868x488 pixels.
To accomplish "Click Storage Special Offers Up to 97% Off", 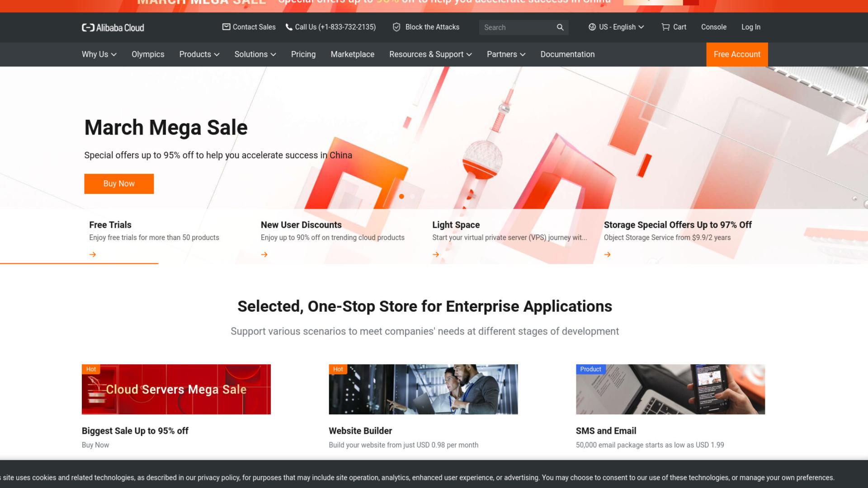I will [x=678, y=225].
